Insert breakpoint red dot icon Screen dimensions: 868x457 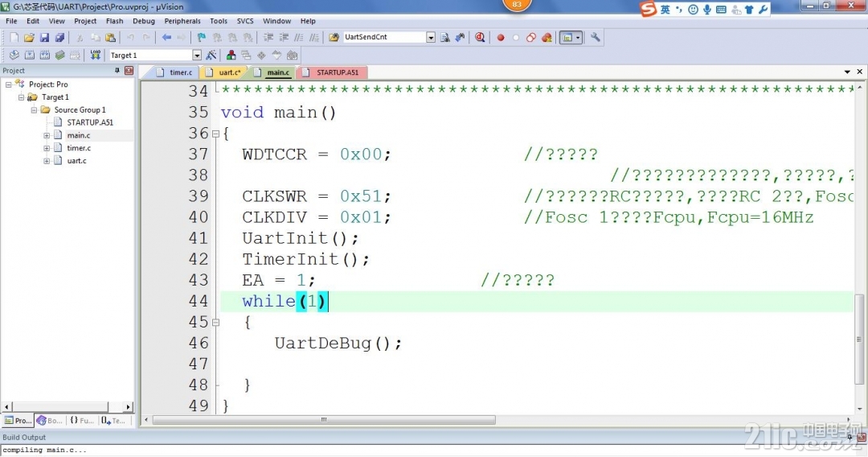501,38
